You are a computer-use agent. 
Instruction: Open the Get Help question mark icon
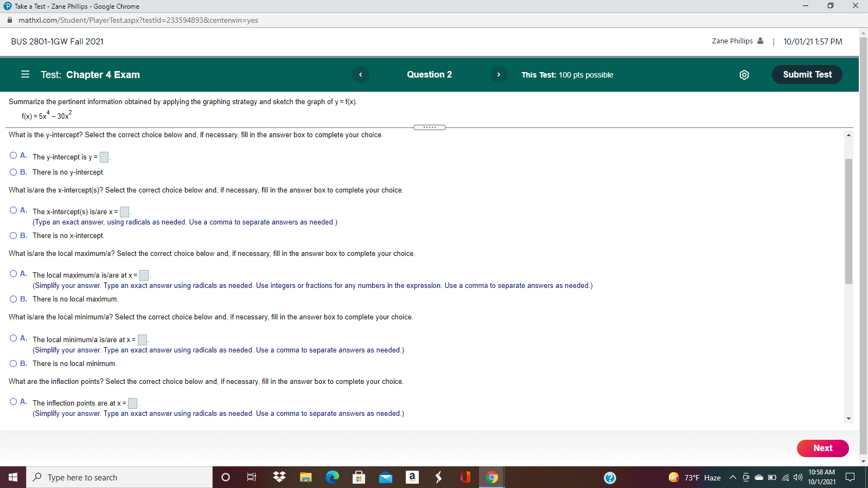point(610,477)
